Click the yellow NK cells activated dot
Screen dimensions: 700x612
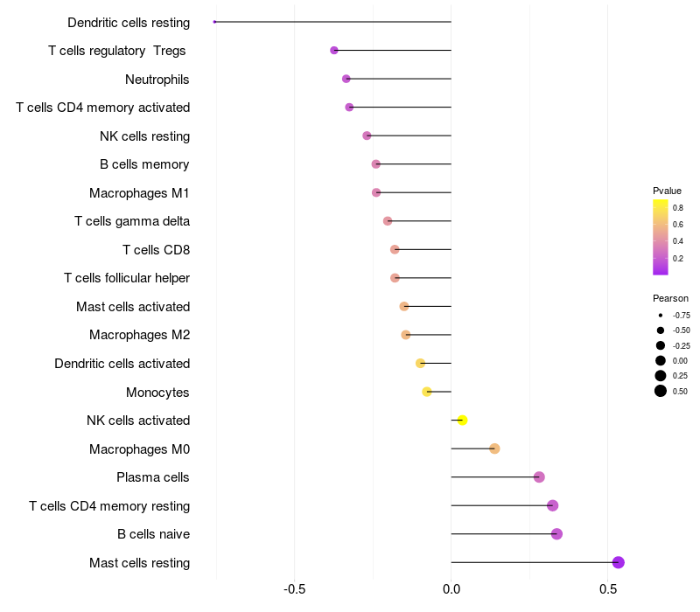click(x=462, y=421)
